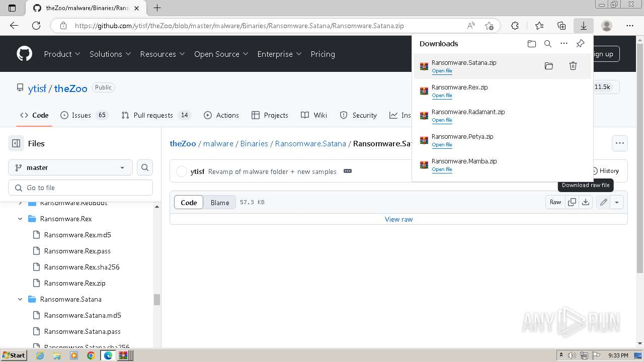Open browser Collections icon

[x=561, y=26]
